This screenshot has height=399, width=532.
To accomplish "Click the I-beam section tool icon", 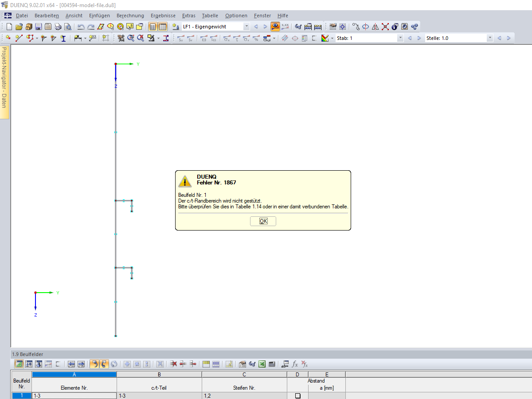I will [x=63, y=38].
